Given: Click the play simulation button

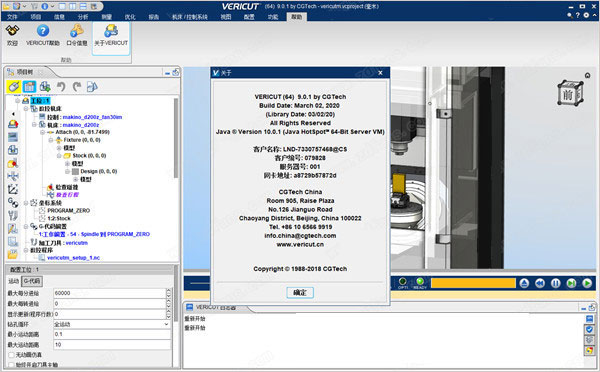Looking at the screenshot, I should (587, 283).
